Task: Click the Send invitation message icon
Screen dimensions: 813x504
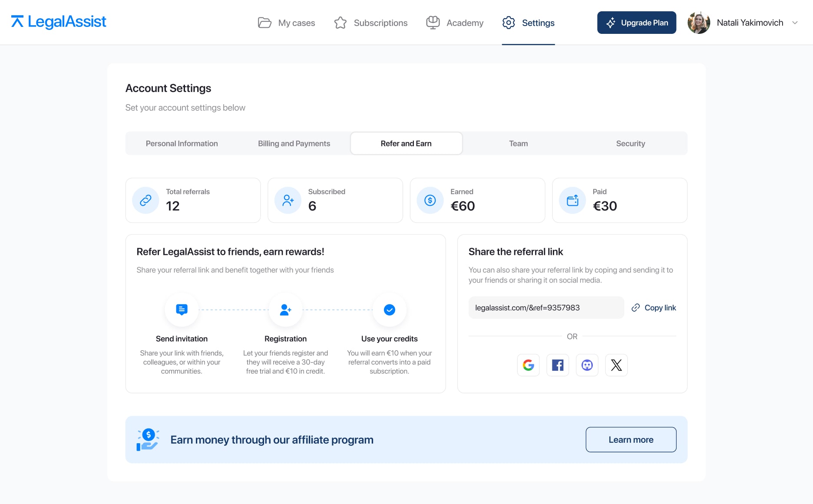Action: click(182, 310)
